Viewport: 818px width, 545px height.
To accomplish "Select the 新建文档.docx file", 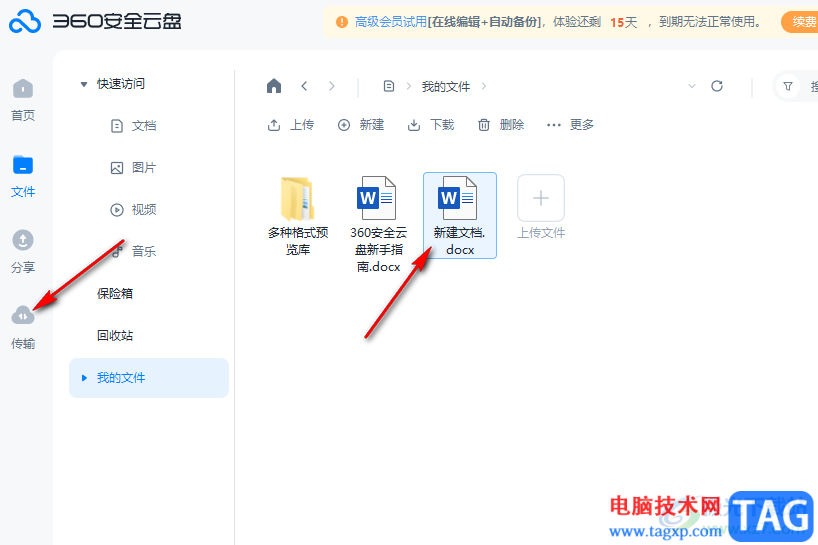I will click(460, 215).
